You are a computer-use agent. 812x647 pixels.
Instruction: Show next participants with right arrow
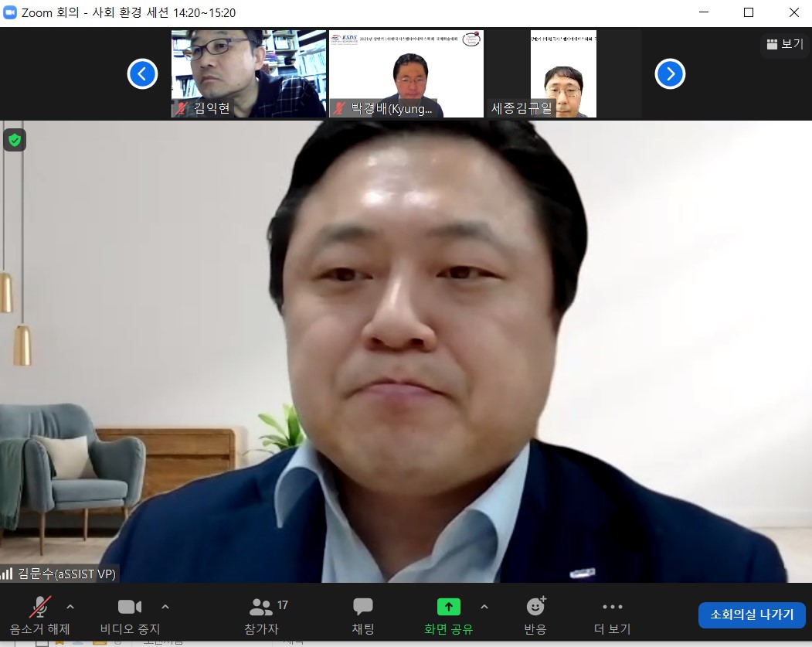coord(670,74)
